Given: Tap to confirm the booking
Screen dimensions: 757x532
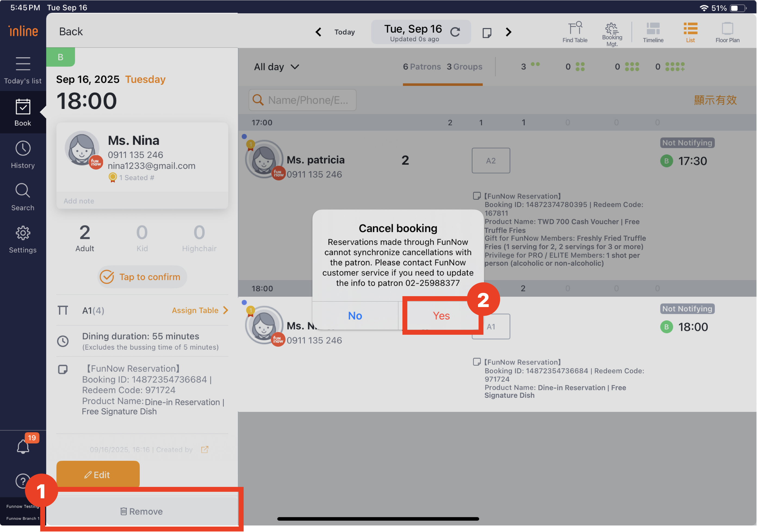Looking at the screenshot, I should click(x=142, y=277).
